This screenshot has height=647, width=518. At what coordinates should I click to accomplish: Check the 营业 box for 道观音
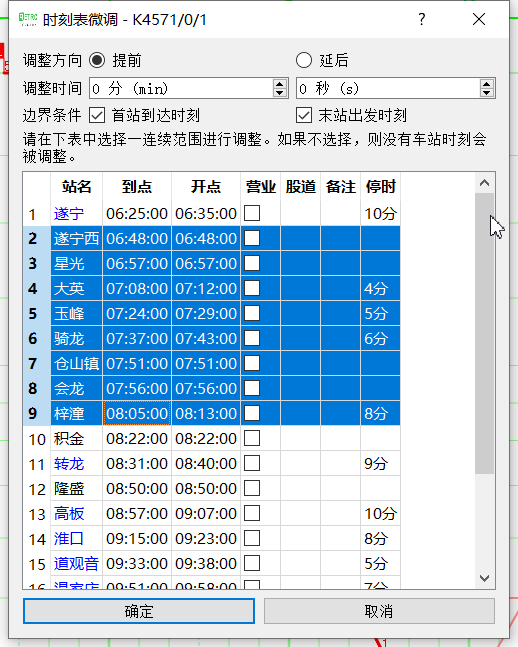tap(252, 563)
